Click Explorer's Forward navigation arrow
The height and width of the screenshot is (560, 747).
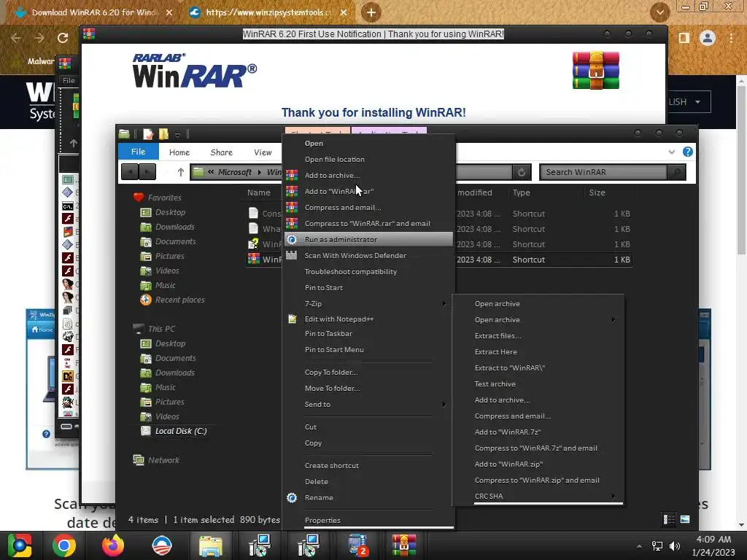147,172
